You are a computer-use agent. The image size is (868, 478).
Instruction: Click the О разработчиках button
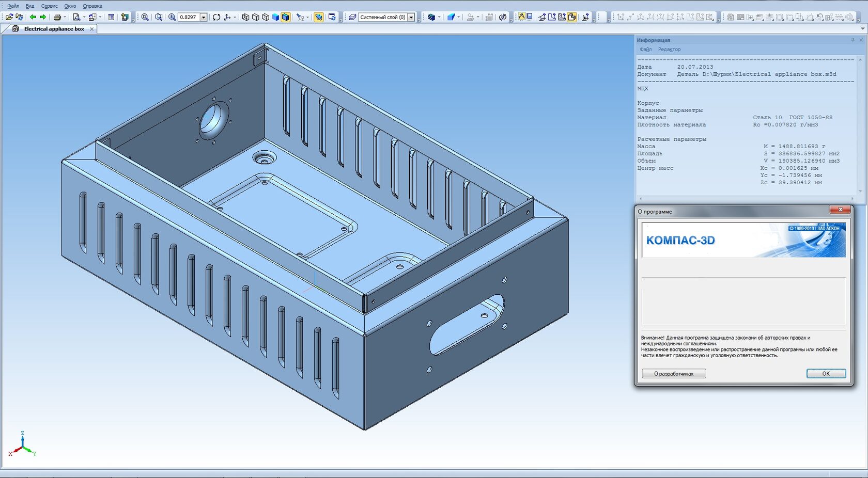click(674, 374)
